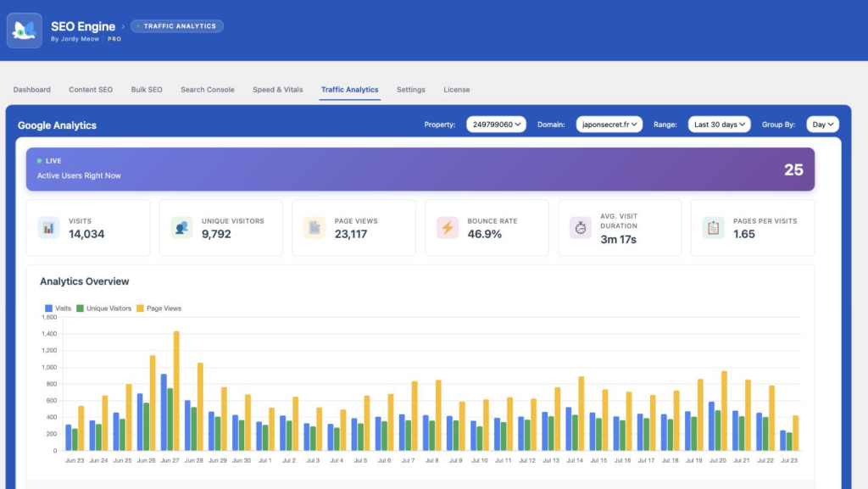The image size is (868, 489).
Task: Click the active users count 25
Action: (x=793, y=169)
